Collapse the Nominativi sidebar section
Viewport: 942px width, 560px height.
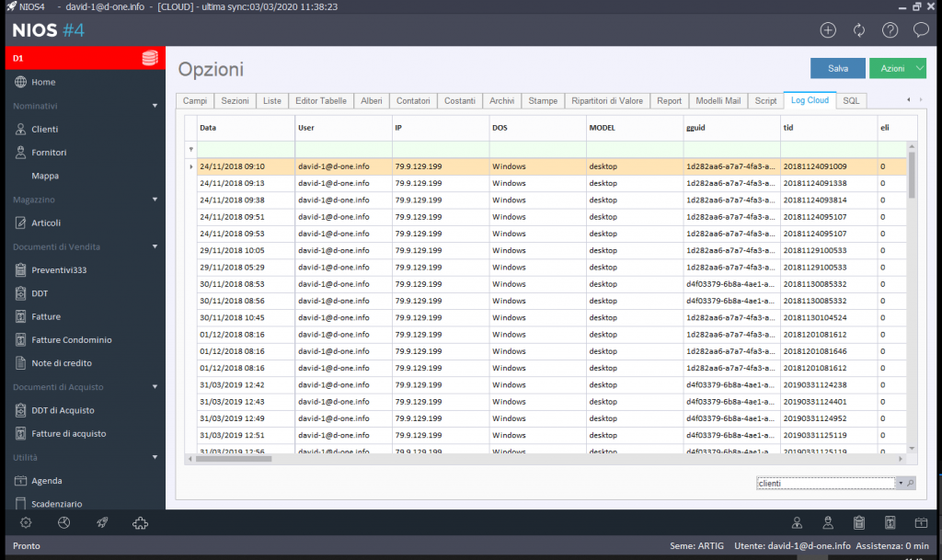click(x=155, y=106)
